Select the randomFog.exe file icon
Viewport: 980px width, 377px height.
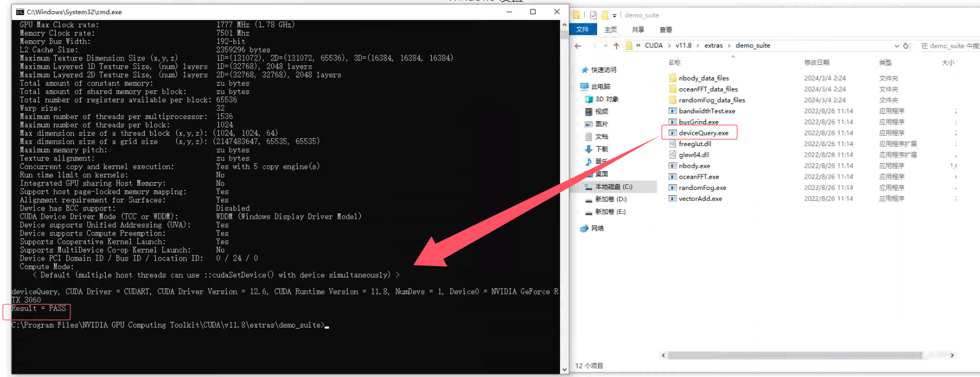coord(673,187)
